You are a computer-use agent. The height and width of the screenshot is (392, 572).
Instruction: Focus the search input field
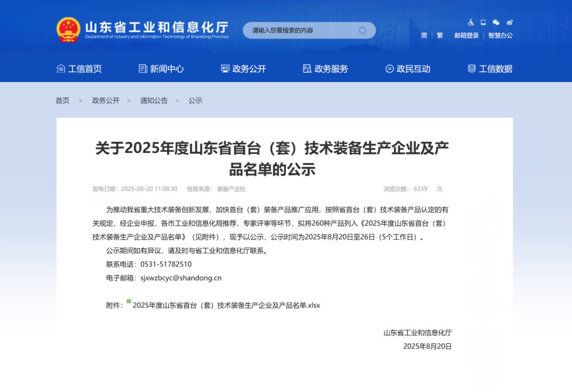point(299,30)
